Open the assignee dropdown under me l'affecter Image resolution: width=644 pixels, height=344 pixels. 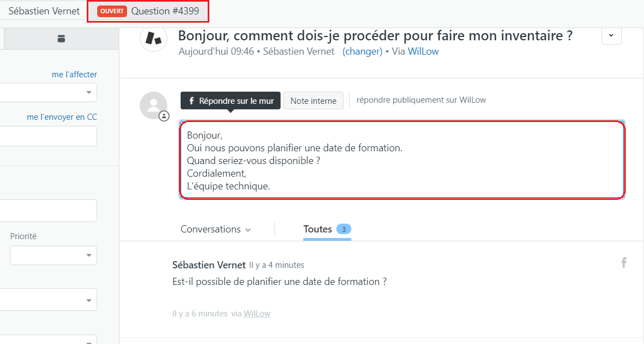[49, 92]
